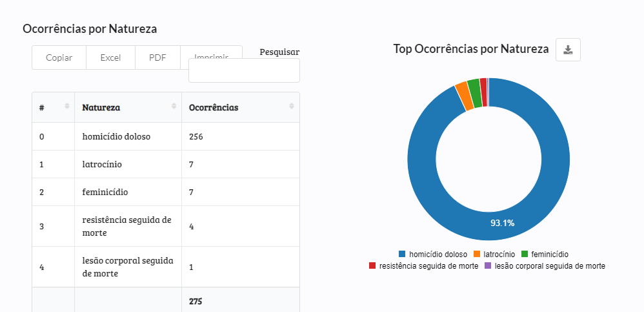
Task: Click the Copiar button
Action: click(59, 57)
